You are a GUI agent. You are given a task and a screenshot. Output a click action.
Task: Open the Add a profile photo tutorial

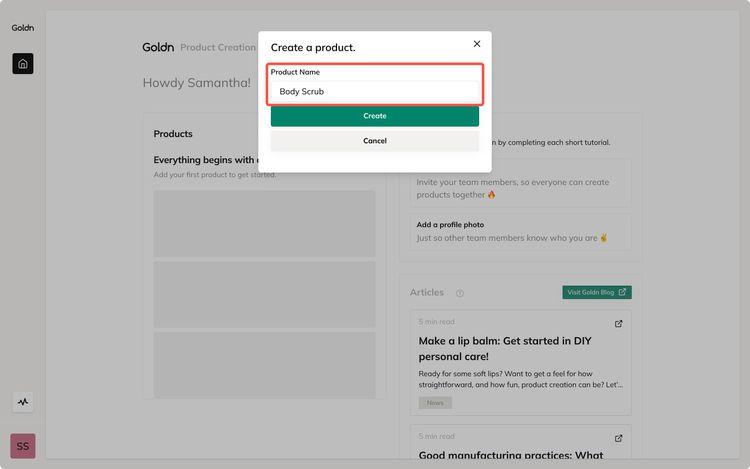(x=520, y=232)
